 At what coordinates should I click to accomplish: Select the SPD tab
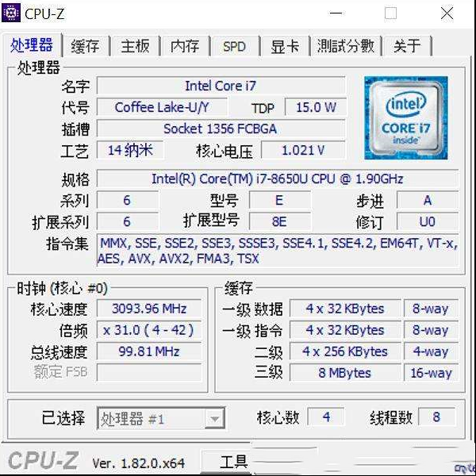(x=234, y=47)
